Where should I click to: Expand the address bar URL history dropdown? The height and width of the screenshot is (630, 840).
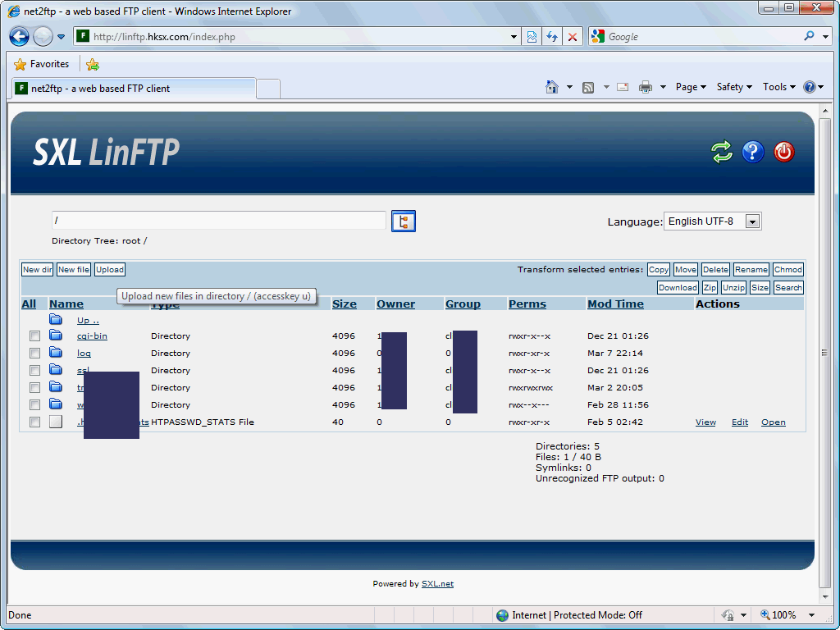click(514, 36)
